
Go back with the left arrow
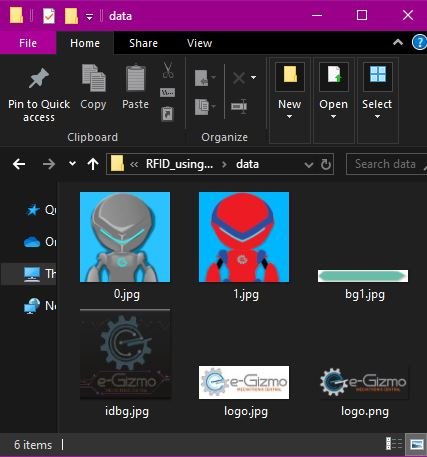point(19,164)
